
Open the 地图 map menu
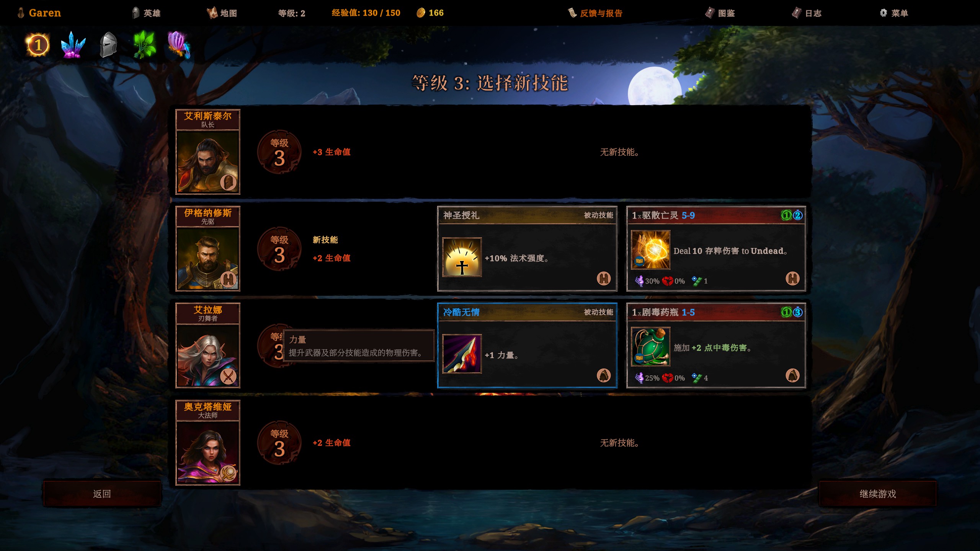click(222, 13)
